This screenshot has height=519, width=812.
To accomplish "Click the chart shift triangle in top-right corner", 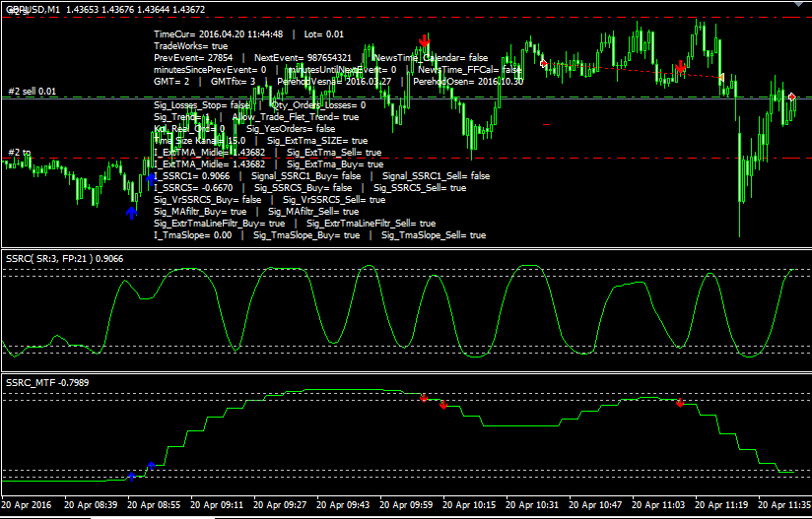I will click(x=800, y=3).
